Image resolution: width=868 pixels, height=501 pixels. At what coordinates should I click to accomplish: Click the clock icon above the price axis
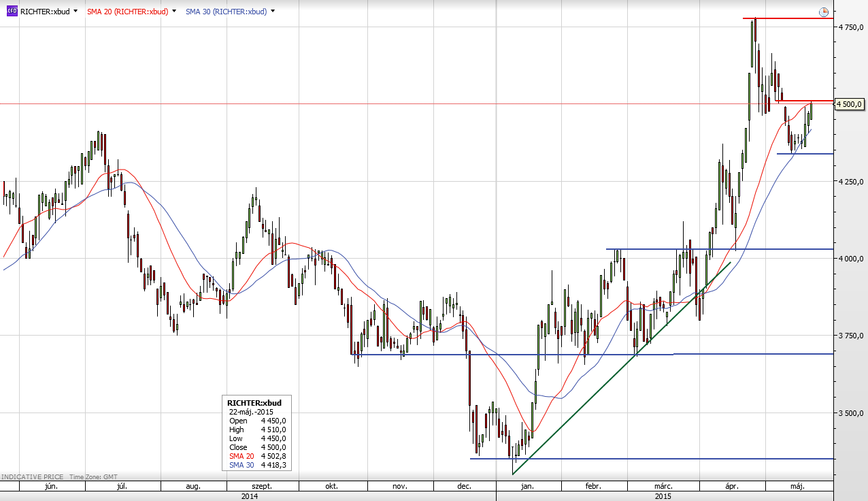[x=824, y=12]
